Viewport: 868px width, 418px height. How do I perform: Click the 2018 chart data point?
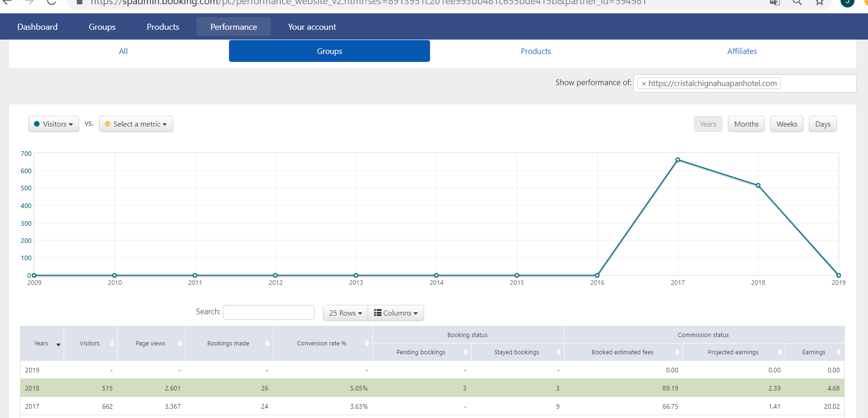758,185
